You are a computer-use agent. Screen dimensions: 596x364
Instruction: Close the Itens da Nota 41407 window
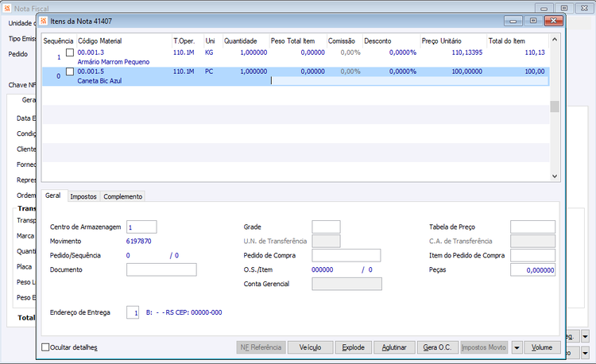[x=553, y=21]
